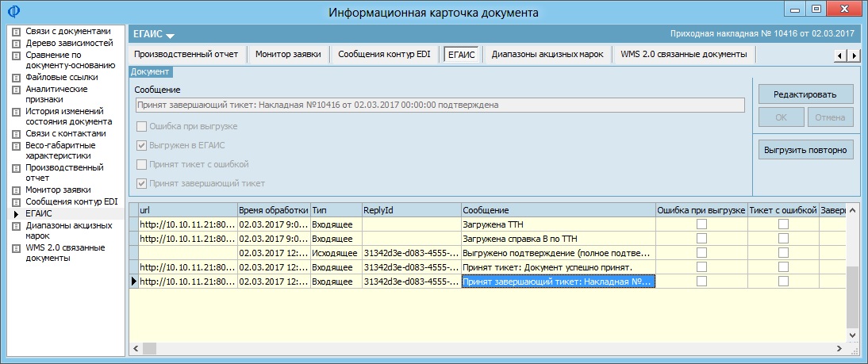Select message cell Загружена ТТН
The width and height of the screenshot is (868, 364).
[559, 224]
